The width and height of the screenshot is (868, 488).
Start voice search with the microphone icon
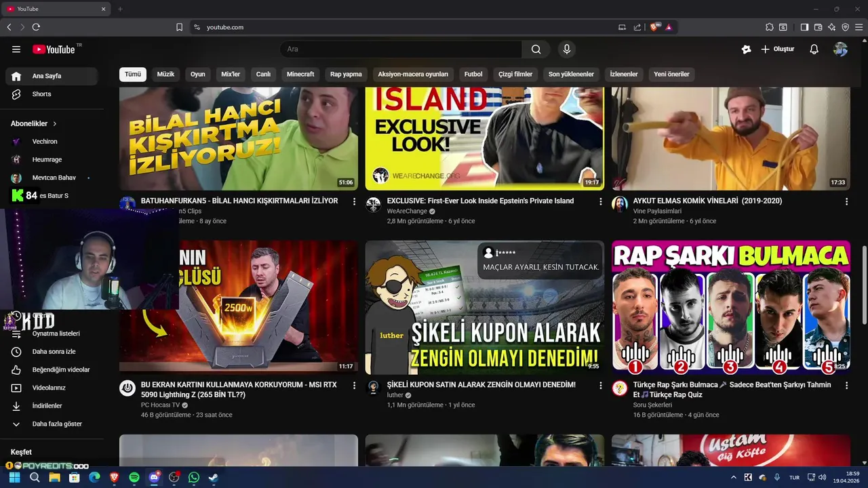click(x=567, y=49)
